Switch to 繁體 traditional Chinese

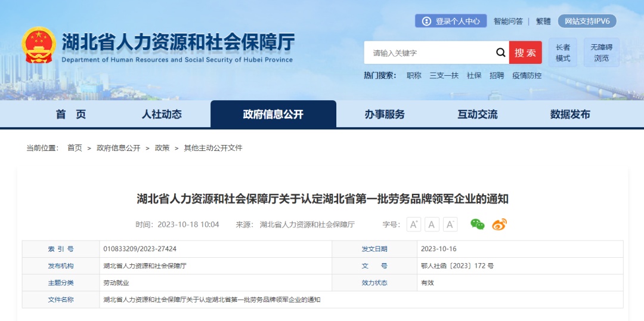pos(543,21)
